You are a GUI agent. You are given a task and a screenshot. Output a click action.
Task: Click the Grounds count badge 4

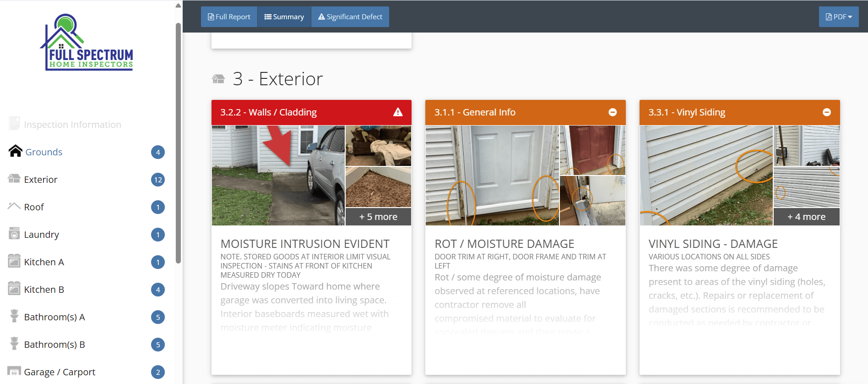click(x=158, y=152)
